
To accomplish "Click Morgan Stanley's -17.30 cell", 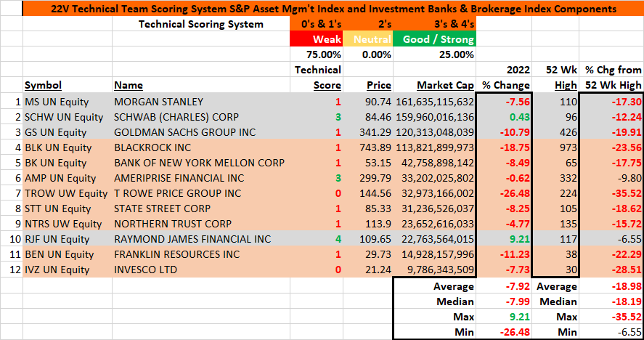I will click(611, 101).
